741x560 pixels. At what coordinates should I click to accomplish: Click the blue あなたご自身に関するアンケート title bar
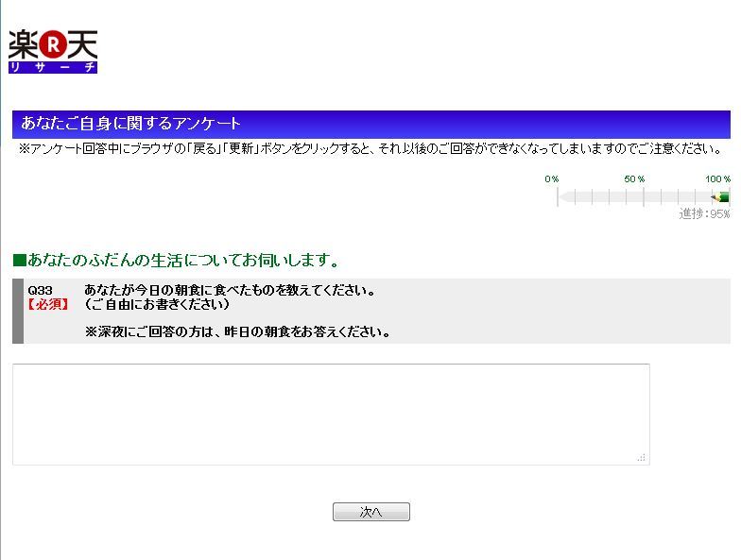click(370, 124)
